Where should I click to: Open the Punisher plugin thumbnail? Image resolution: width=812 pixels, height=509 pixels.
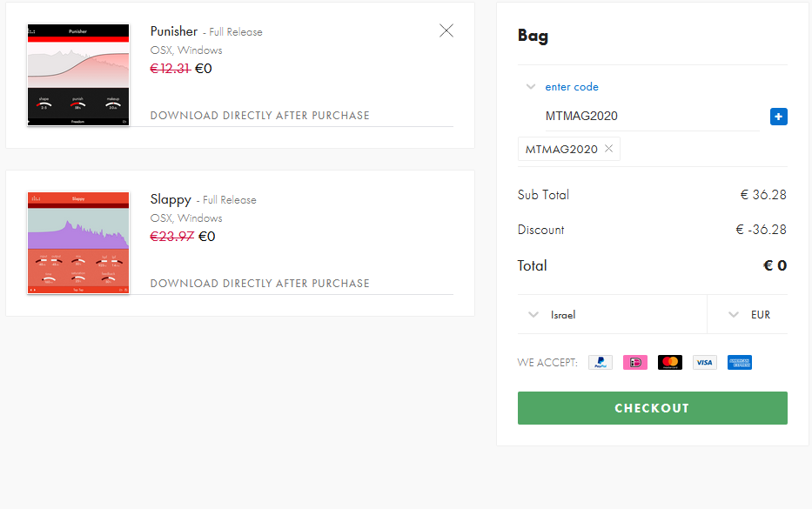click(x=78, y=75)
